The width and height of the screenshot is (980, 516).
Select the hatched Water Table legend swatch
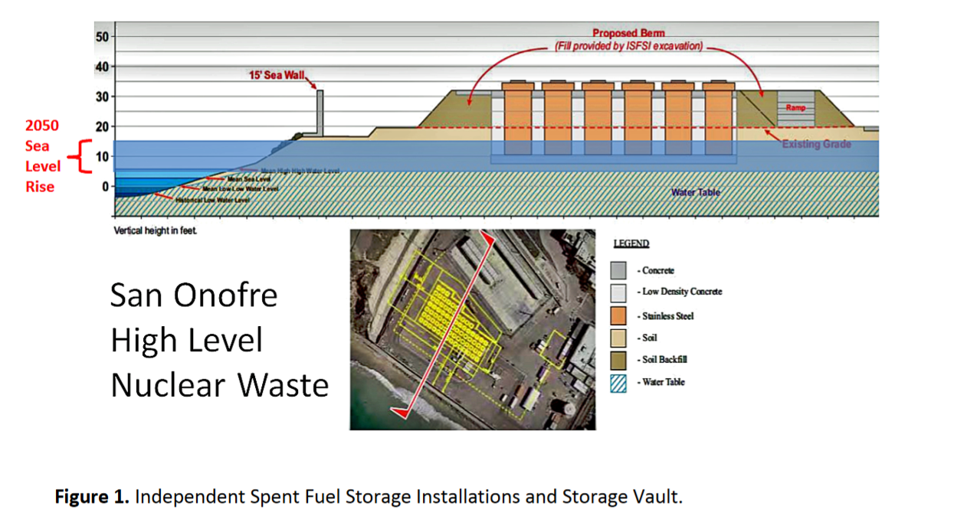618,382
